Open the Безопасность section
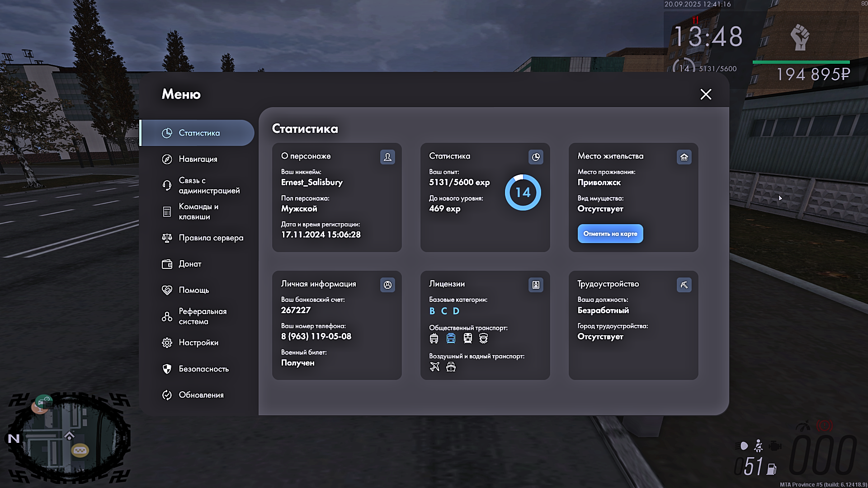 pos(203,369)
